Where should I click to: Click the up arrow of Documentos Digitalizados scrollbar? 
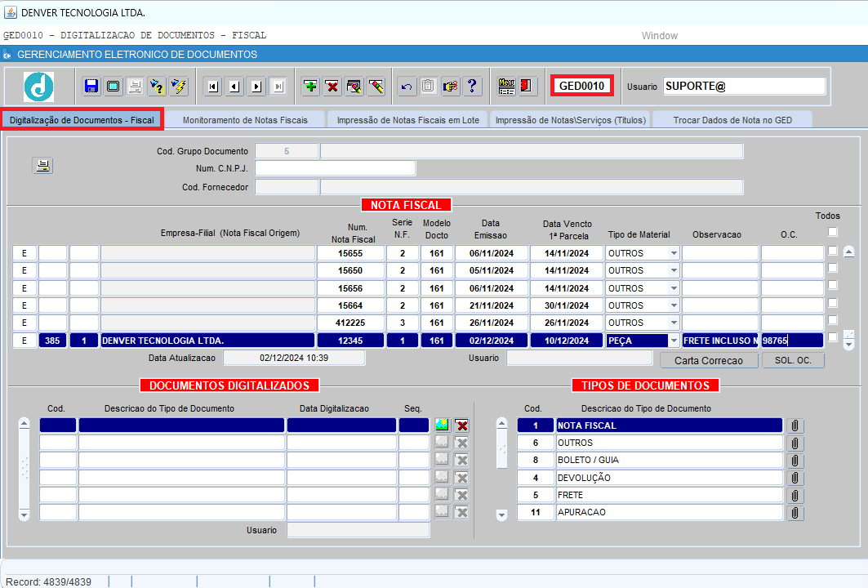coord(24,424)
